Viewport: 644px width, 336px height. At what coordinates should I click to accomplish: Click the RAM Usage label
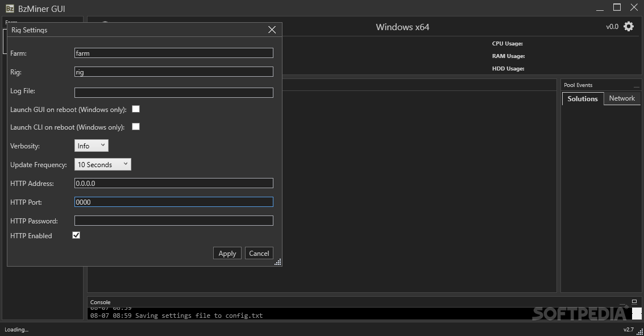(x=509, y=56)
